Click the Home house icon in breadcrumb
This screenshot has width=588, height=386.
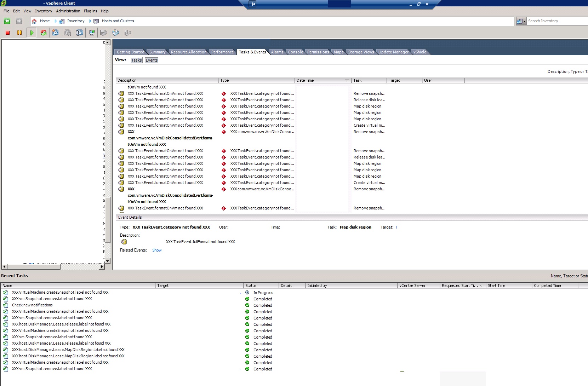tap(34, 21)
